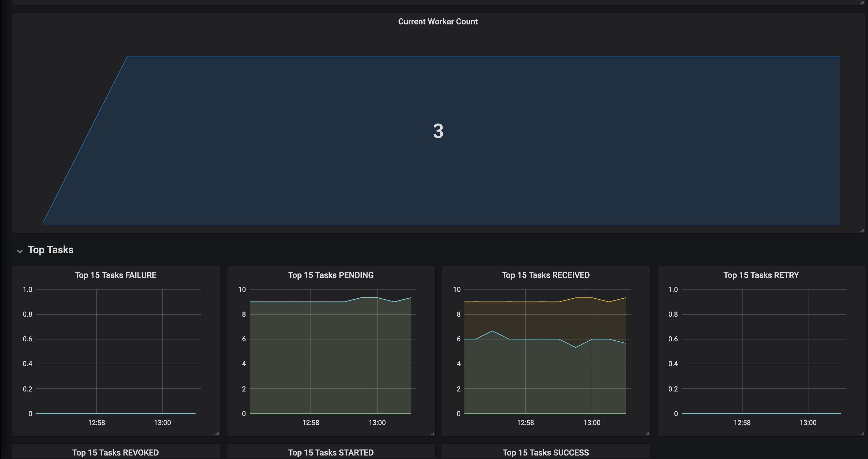
Task: Open Top 15 Tasks PENDING panel menu
Action: click(330, 275)
